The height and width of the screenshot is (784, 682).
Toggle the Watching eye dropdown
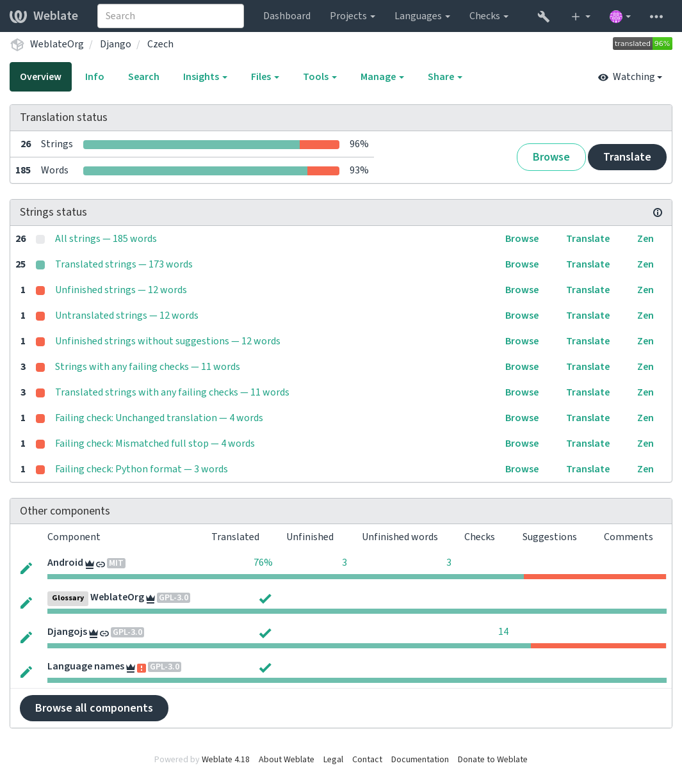tap(629, 77)
